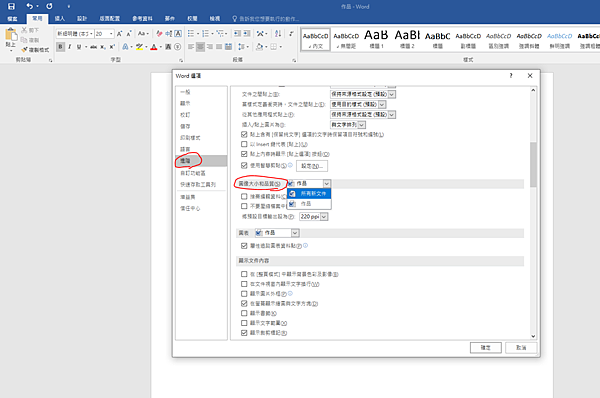This screenshot has width=600, height=398.
Task: Open the font name dropdown in ribbon
Action: pyautogui.click(x=91, y=34)
